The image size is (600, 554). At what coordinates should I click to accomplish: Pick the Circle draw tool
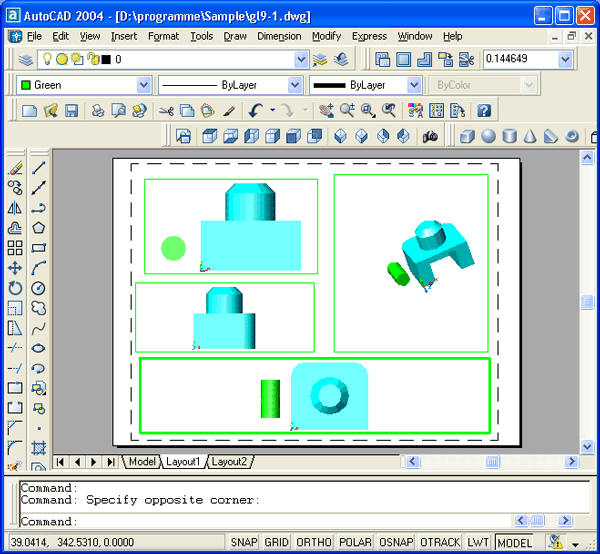39,288
